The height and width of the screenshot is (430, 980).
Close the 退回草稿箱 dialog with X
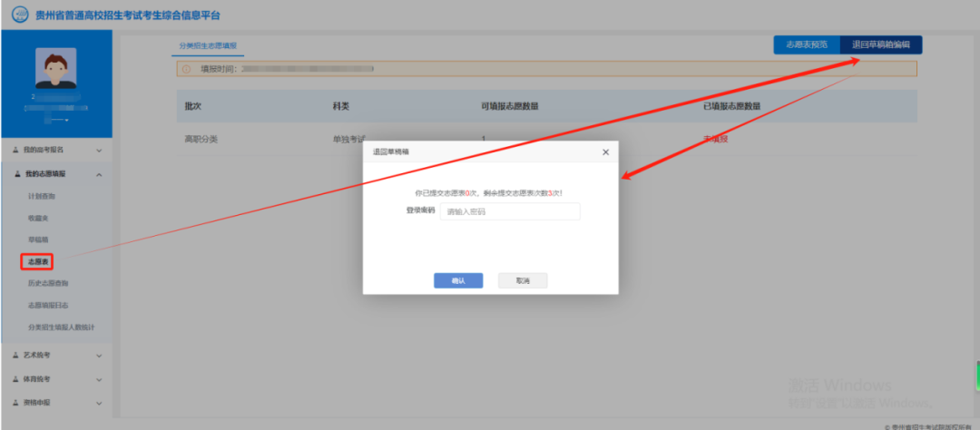[x=605, y=152]
